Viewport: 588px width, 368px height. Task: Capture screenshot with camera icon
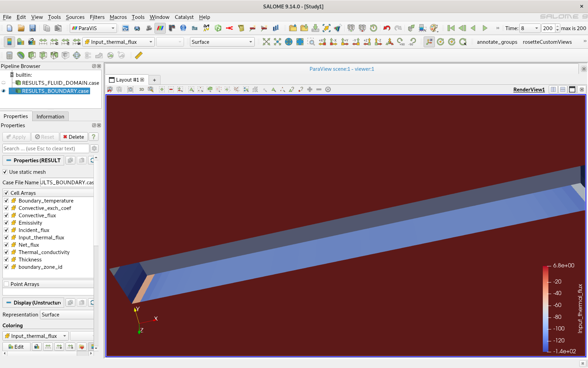[130, 89]
